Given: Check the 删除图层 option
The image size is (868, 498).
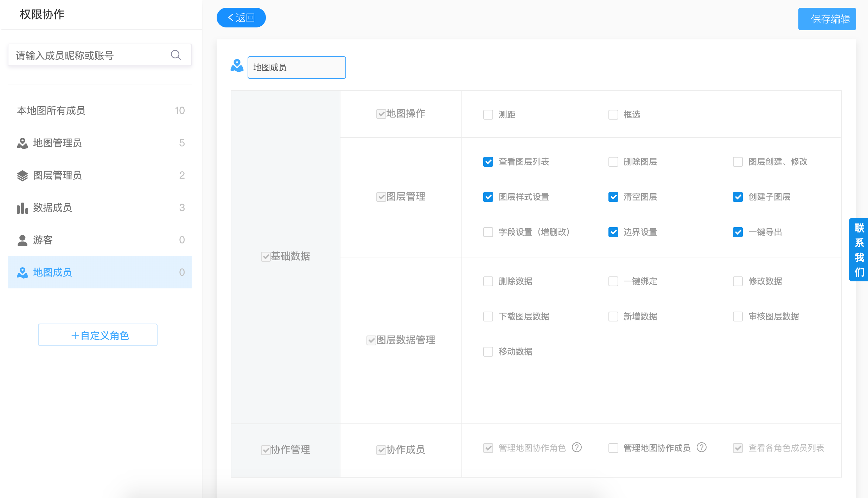Looking at the screenshot, I should tap(613, 162).
